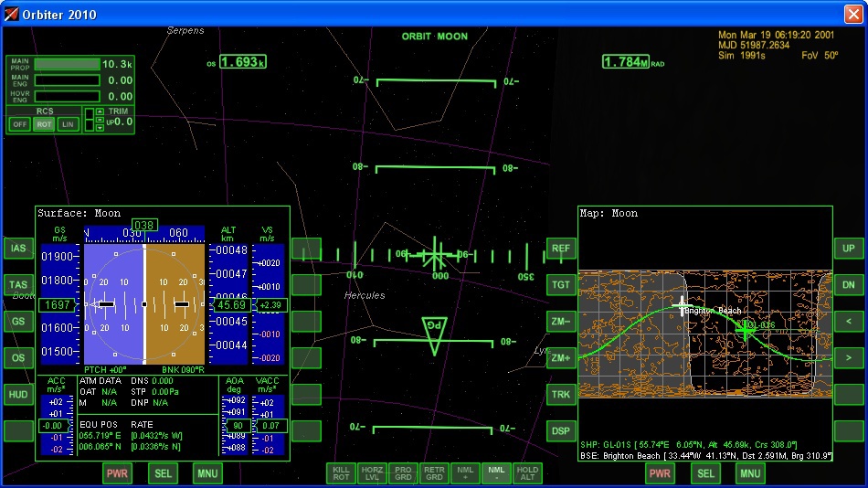Click the main propellant level bar
Image resolution: width=868 pixels, height=488 pixels.
click(67, 64)
